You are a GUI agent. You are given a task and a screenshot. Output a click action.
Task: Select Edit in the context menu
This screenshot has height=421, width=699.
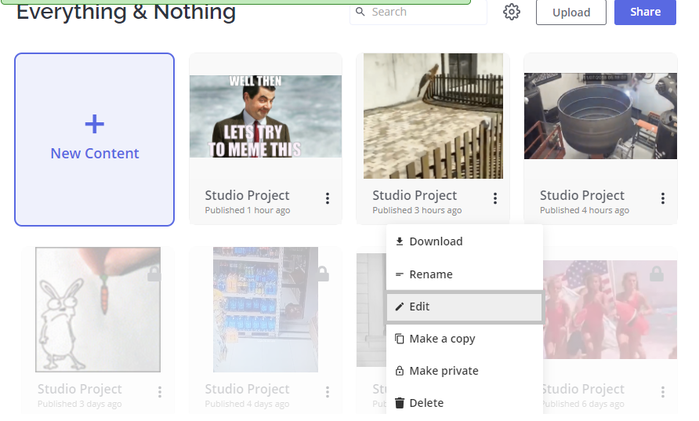tap(465, 306)
